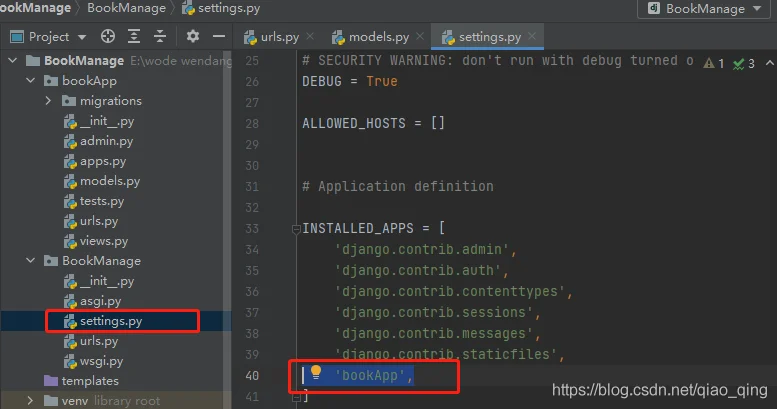Select the venv library root folder
The height and width of the screenshot is (409, 777).
[102, 401]
